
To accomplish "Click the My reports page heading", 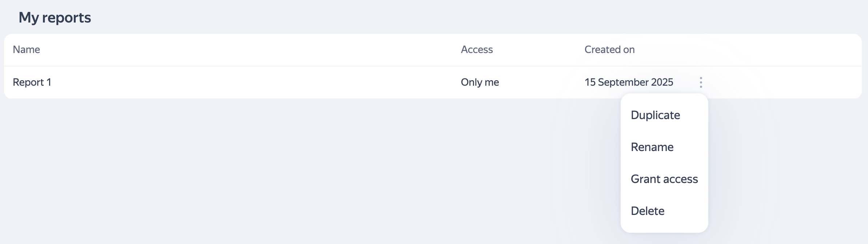I will click(55, 17).
